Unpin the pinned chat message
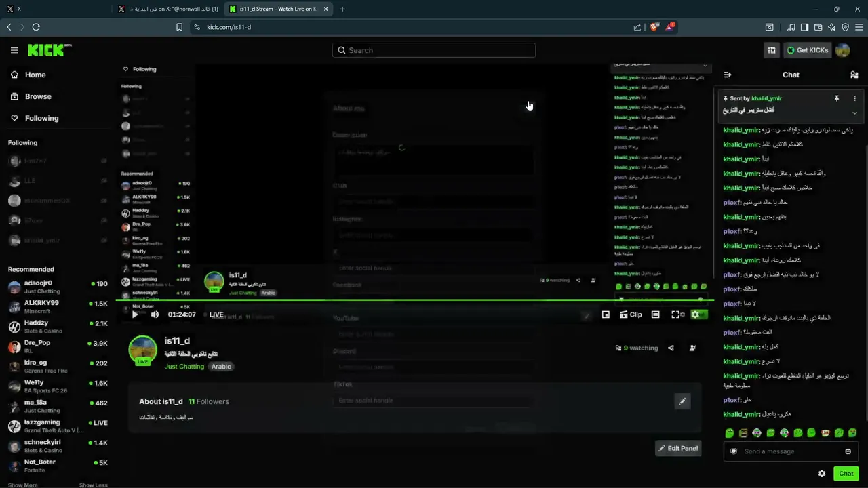Image resolution: width=868 pixels, height=488 pixels. (x=837, y=98)
